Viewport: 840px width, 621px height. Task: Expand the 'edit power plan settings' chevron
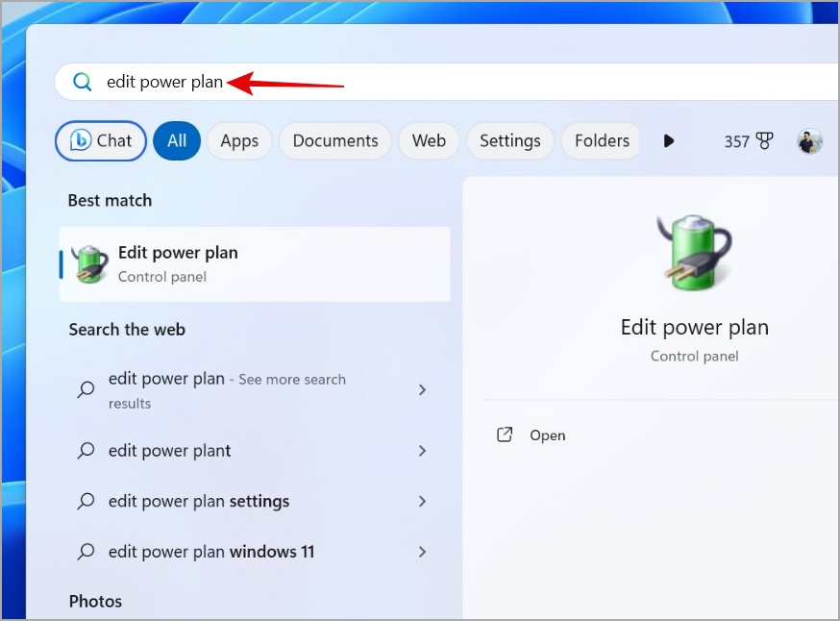click(422, 501)
